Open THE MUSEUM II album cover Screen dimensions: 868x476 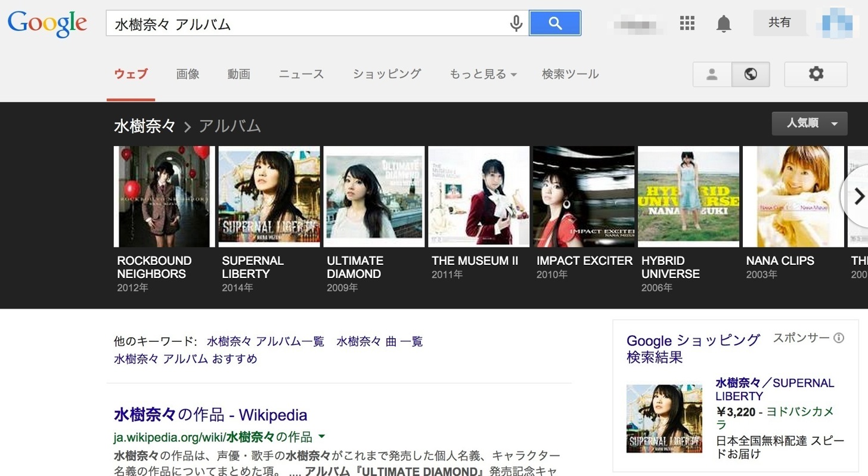point(479,196)
